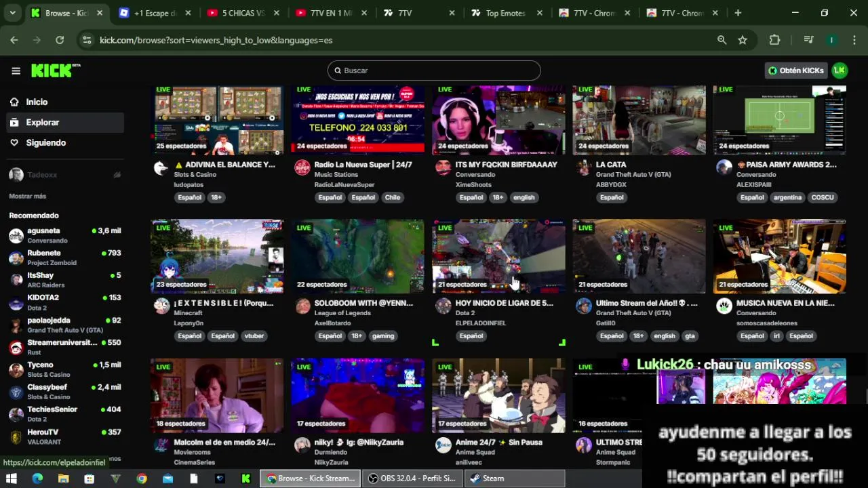Screen dimensions: 868x488
Task: Click the Buscar search field
Action: click(434, 70)
